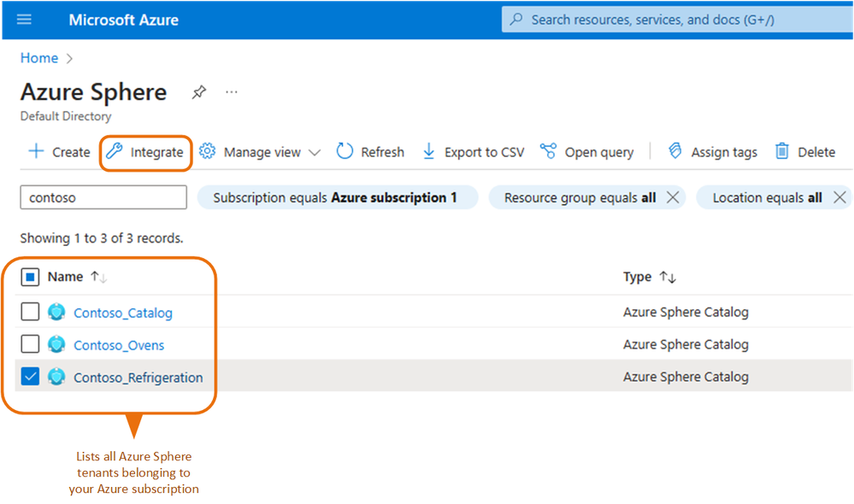Click the Integrate wrench icon
854x504 pixels.
pyautogui.click(x=115, y=152)
